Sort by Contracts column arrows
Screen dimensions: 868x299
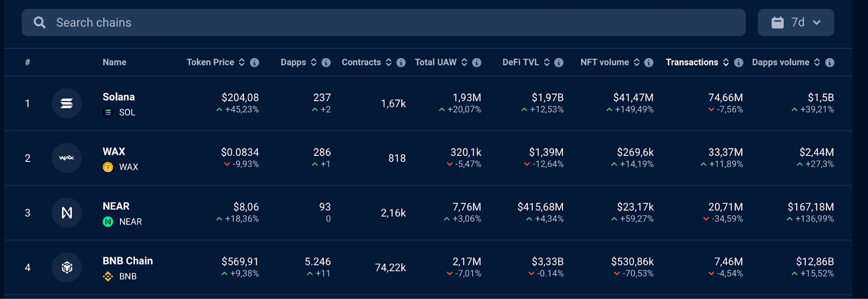[x=388, y=62]
